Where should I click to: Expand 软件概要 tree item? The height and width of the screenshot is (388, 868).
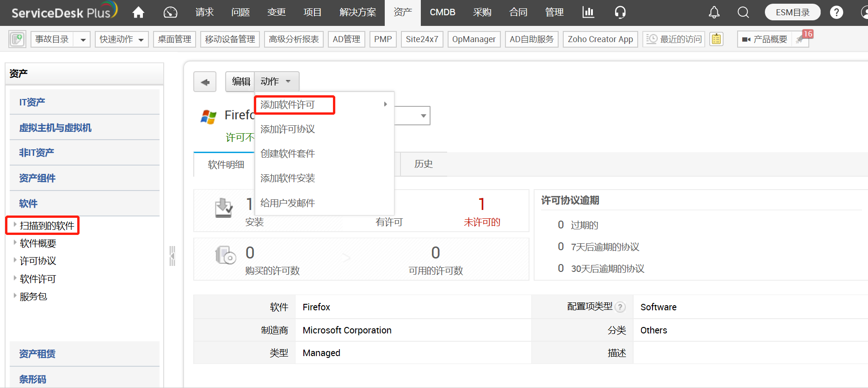coord(15,242)
